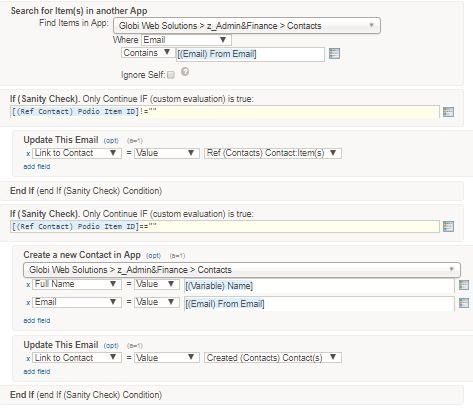The image size is (473, 409).
Task: Open the Find Items in App dropdown
Action: pos(247,26)
